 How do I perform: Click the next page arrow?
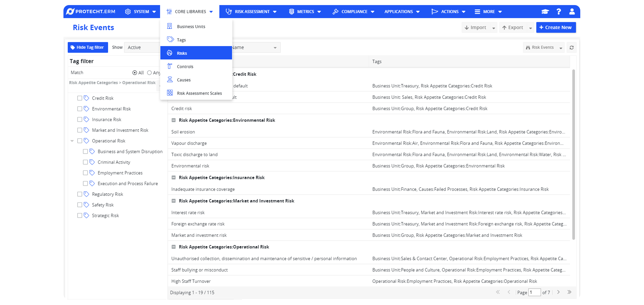click(558, 292)
